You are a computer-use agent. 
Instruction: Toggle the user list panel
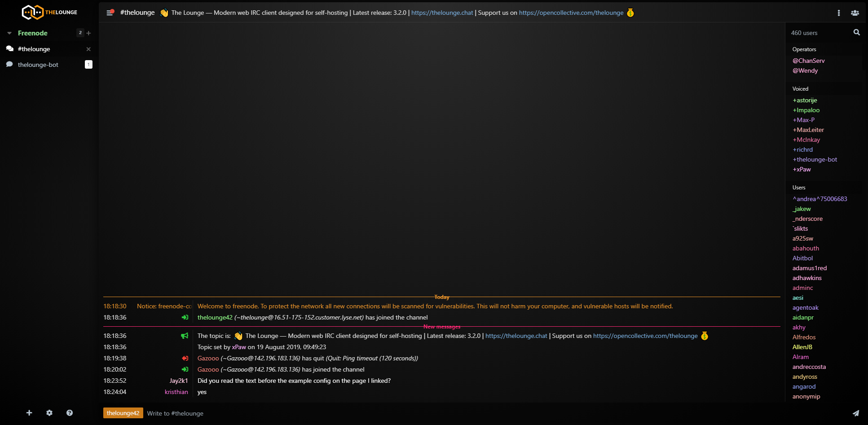[855, 13]
